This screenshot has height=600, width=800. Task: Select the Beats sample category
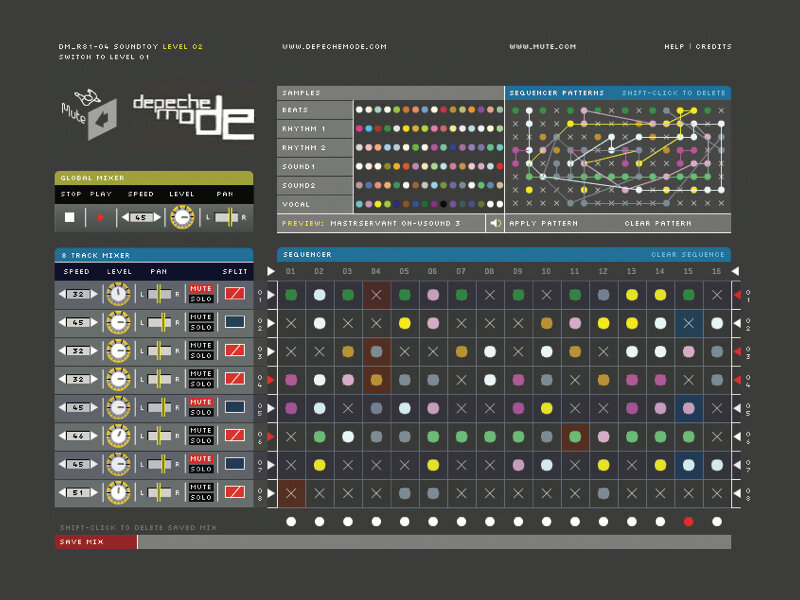point(315,110)
